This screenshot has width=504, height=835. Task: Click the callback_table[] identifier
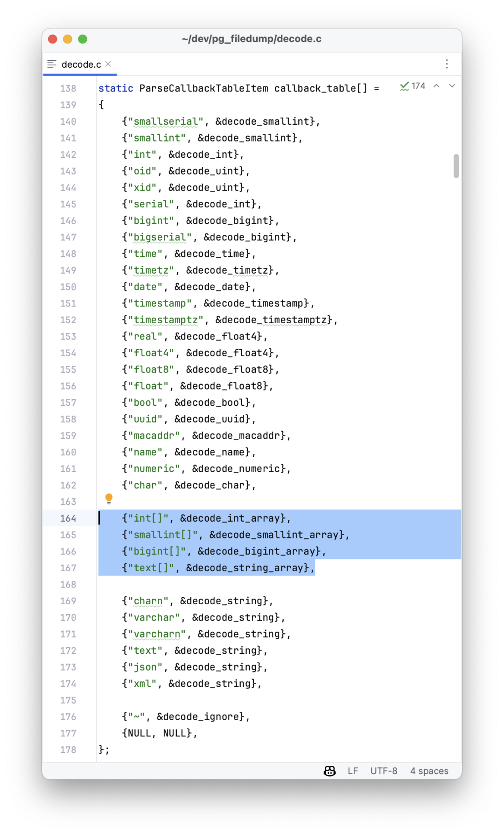click(321, 88)
